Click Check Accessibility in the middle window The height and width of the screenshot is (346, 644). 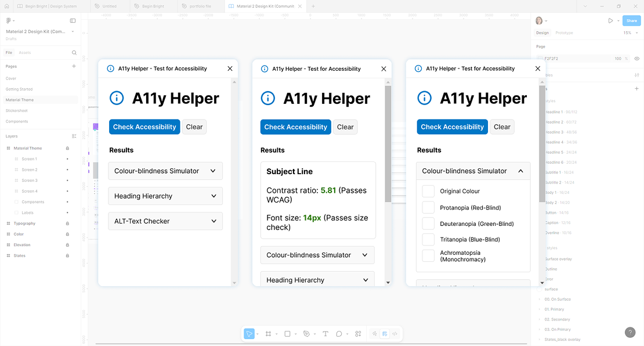coord(296,127)
